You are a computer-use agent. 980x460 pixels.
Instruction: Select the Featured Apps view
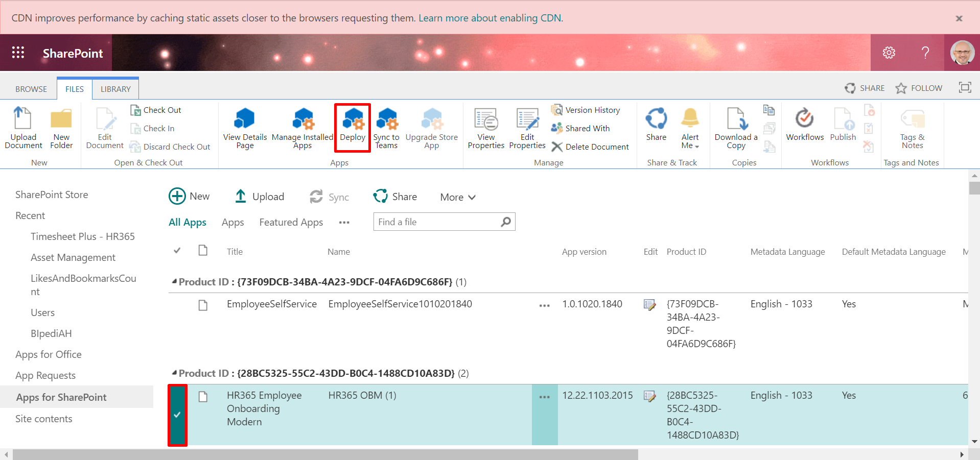coord(291,222)
